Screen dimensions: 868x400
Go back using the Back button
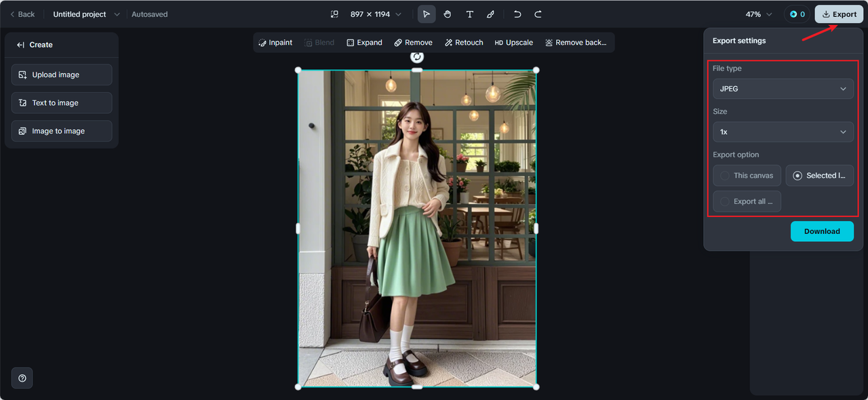point(22,14)
